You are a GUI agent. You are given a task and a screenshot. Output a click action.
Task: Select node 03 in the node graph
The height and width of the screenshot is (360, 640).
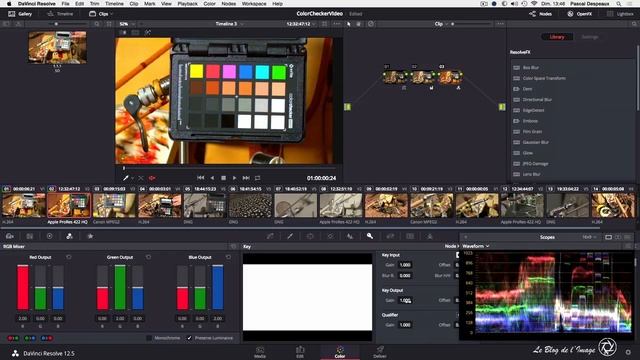coord(450,77)
